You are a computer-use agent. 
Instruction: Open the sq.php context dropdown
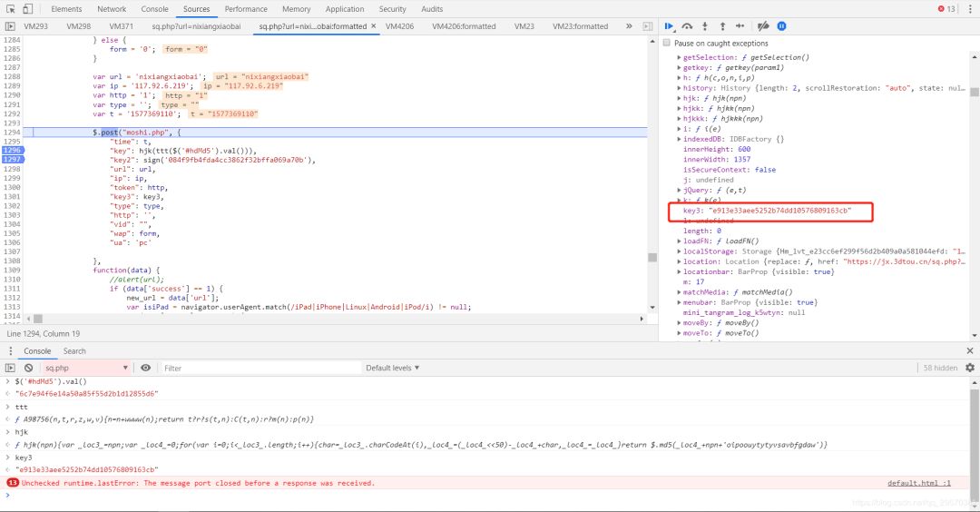point(86,368)
